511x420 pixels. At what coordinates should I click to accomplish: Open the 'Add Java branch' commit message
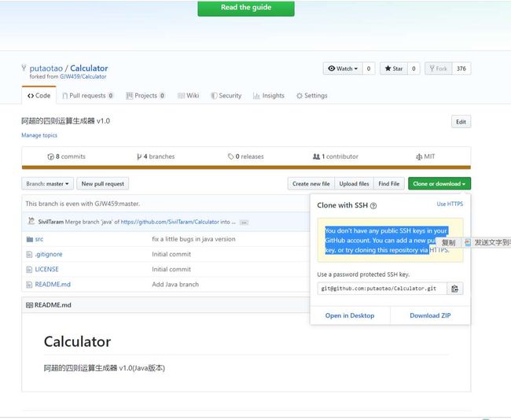[175, 285]
